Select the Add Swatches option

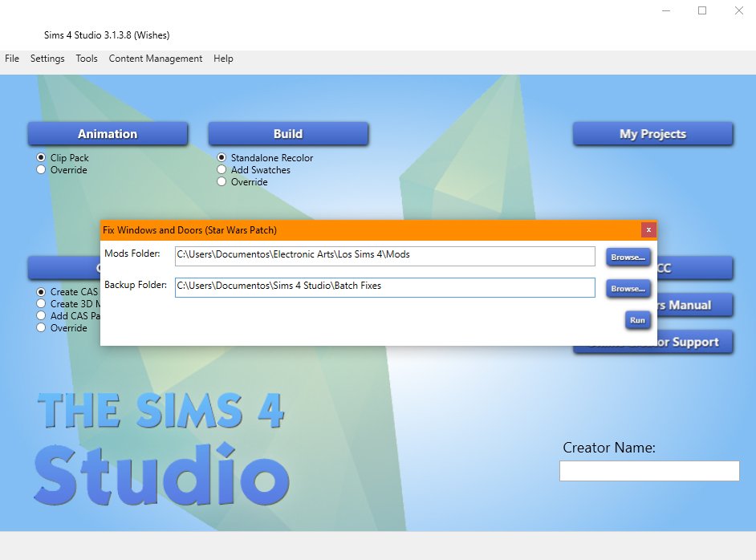point(222,170)
